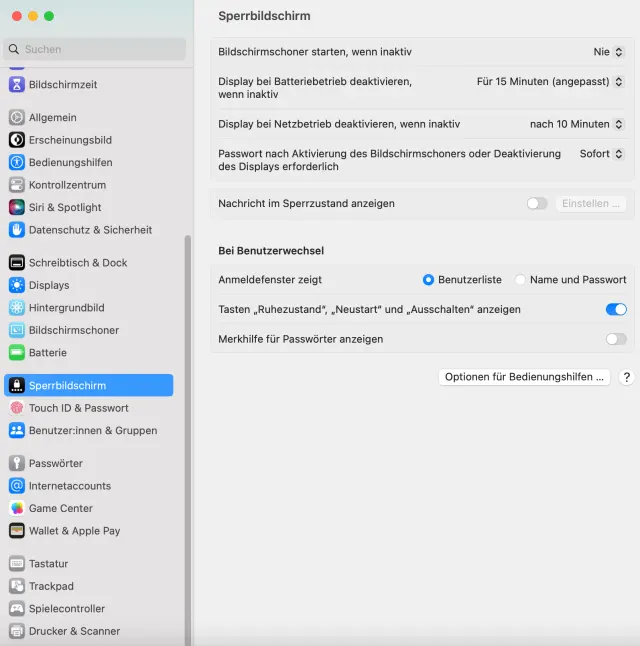
Task: Select the Name und Passwort radio option
Action: (x=520, y=280)
